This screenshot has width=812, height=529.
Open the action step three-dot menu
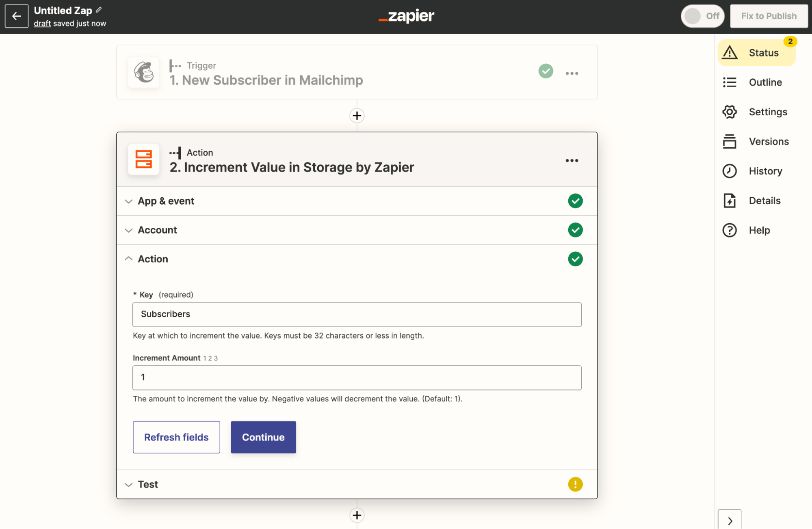[x=572, y=161]
